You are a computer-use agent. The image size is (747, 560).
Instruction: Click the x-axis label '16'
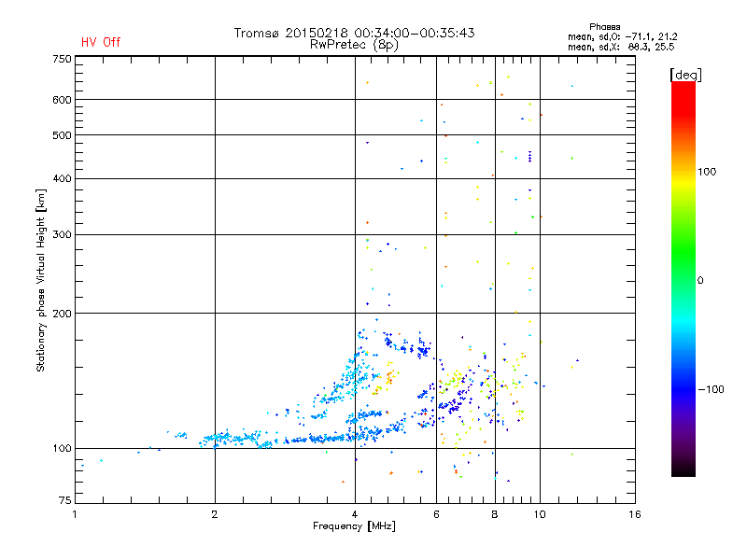635,514
